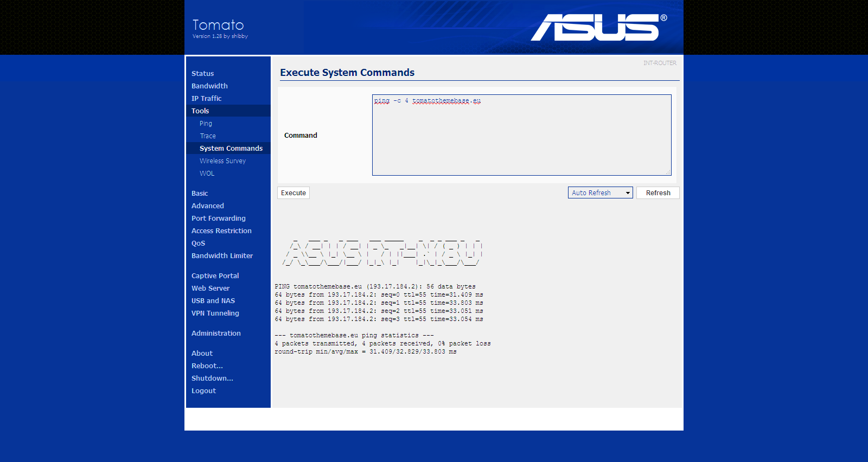Log out via Logout link
Viewport: 868px width, 462px height.
[x=203, y=390]
